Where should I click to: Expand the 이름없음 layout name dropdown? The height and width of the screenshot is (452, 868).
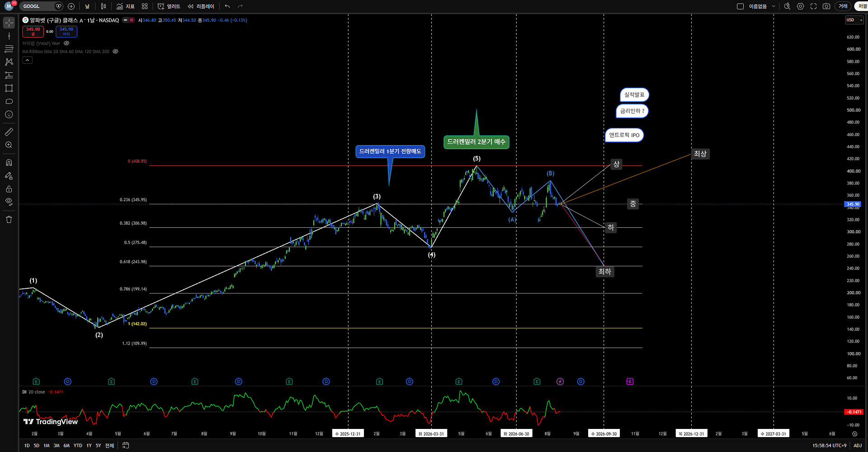coord(774,6)
